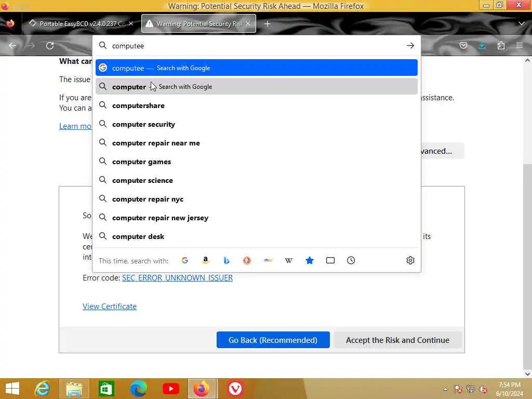Open the Downloads panel
This screenshot has height=399, width=532.
point(482,46)
